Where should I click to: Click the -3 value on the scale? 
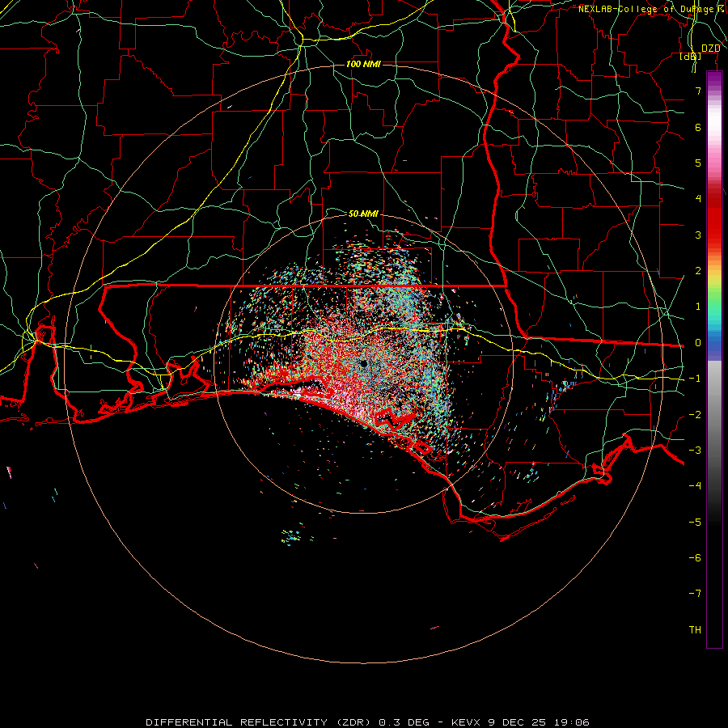pyautogui.click(x=695, y=451)
